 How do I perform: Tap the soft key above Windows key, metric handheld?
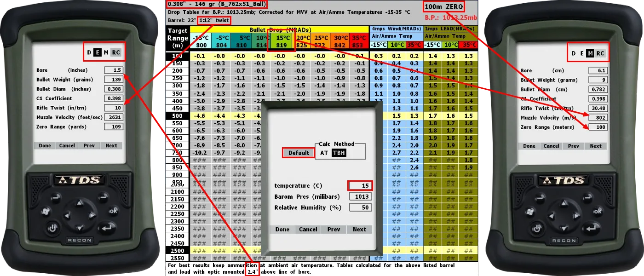[x=541, y=198]
